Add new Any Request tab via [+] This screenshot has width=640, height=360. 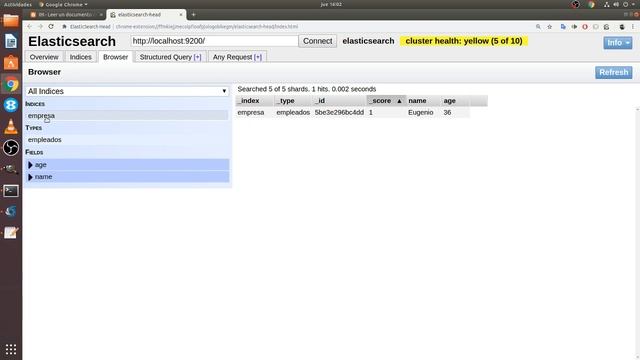click(258, 57)
